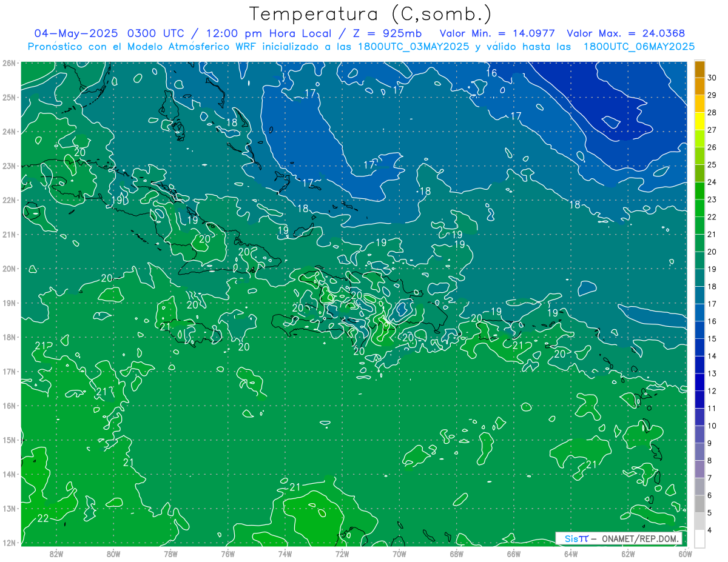Click the "Valor Max. = 24.0368" readout

pyautogui.click(x=627, y=33)
